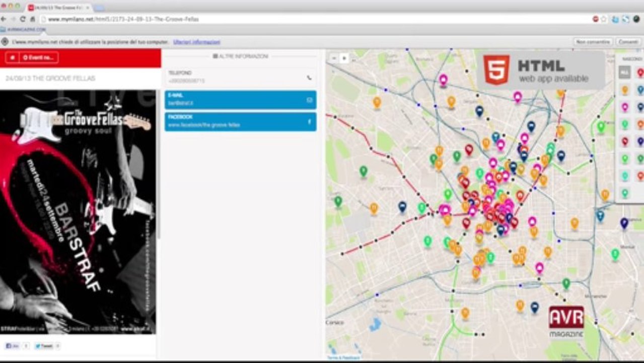
Task: Toggle the dark red pin filter
Action: coord(625,141)
